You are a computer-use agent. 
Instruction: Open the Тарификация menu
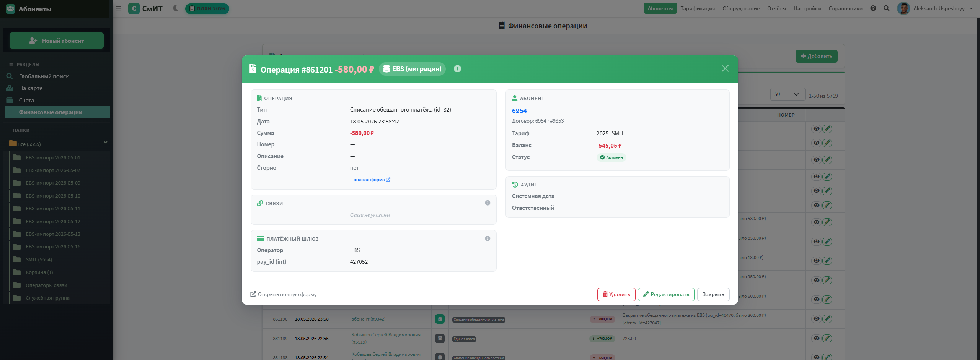[698, 8]
